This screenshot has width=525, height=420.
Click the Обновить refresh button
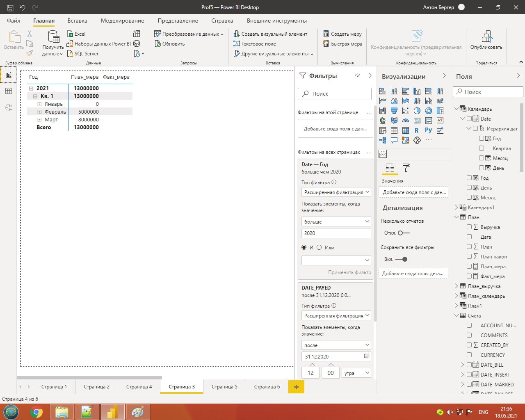[x=169, y=44]
